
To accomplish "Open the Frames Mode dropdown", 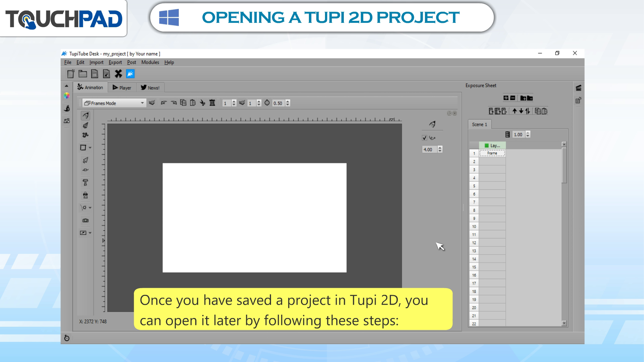I will (x=114, y=103).
